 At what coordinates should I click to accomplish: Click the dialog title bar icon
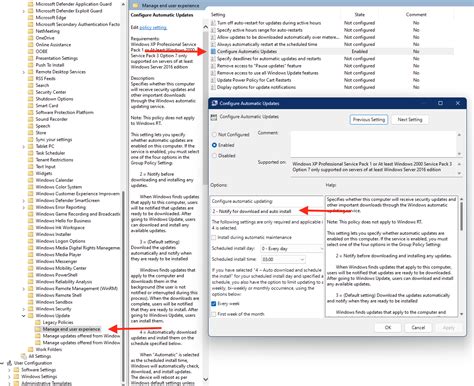[x=215, y=103]
